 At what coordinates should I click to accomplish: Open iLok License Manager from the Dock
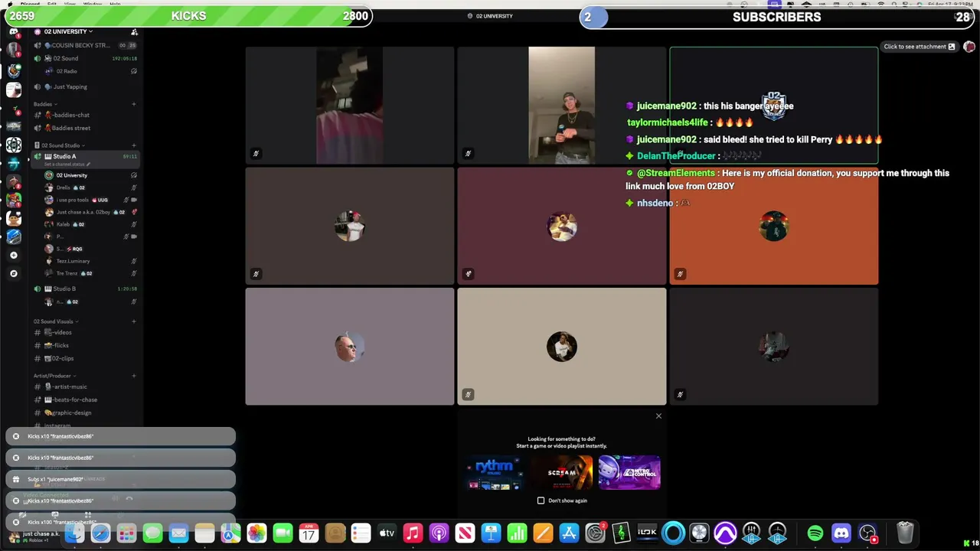coord(647,533)
